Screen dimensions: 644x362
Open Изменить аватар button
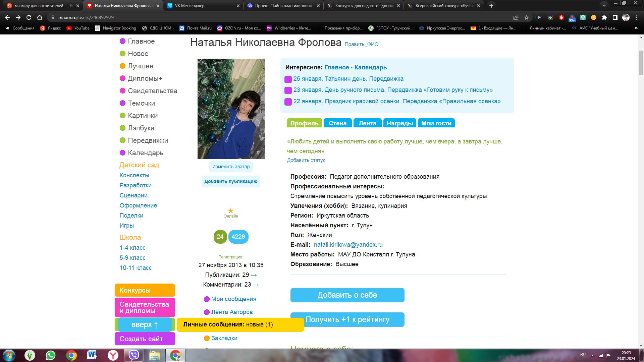[231, 167]
